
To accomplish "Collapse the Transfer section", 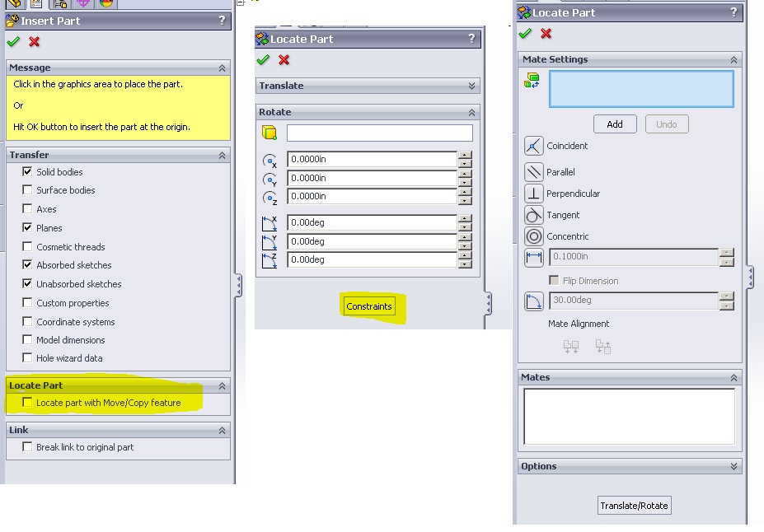I will click(223, 156).
